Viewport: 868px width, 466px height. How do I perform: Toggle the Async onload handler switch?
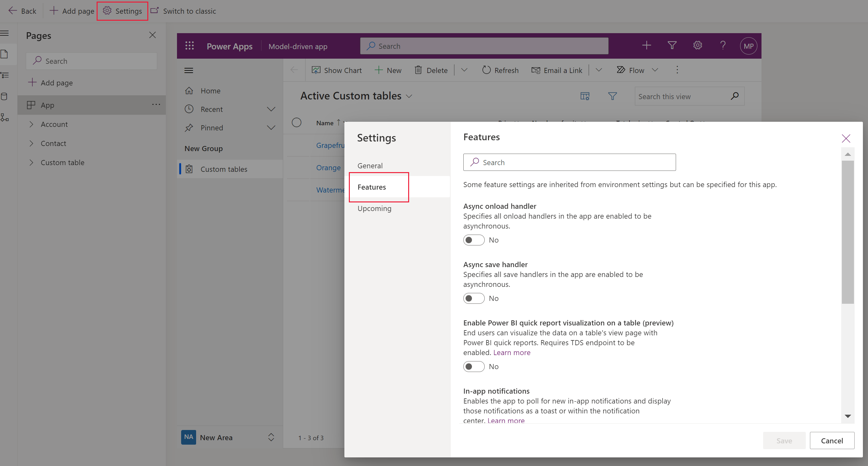pos(474,239)
